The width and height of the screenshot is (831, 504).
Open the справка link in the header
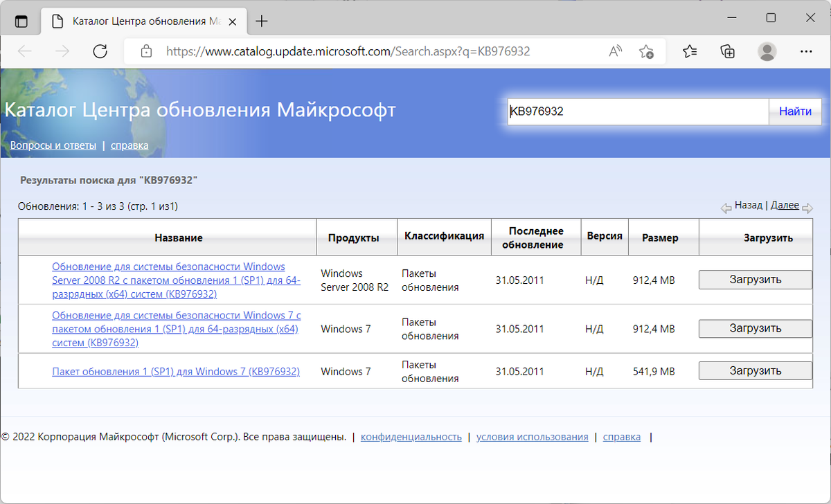pos(129,145)
